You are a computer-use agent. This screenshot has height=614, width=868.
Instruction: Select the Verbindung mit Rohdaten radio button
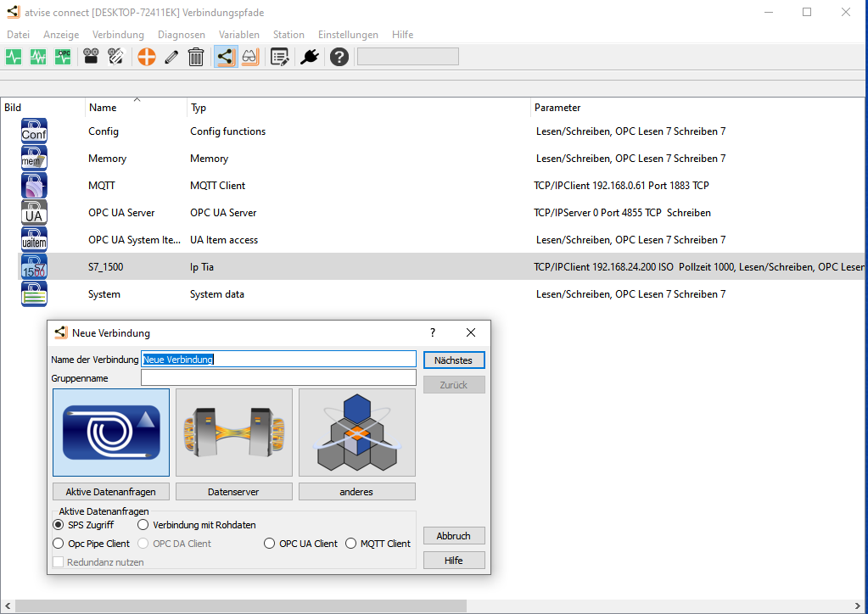(143, 525)
